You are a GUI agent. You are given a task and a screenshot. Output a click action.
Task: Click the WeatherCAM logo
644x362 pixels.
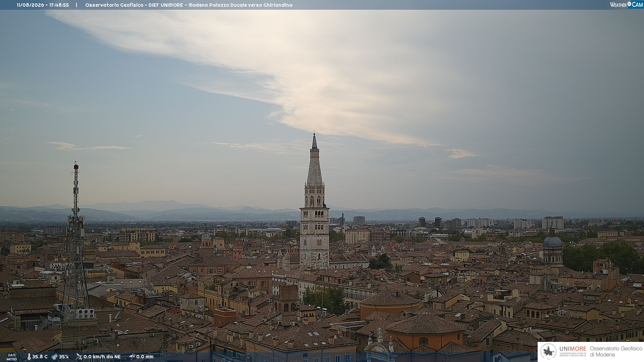(x=627, y=5)
